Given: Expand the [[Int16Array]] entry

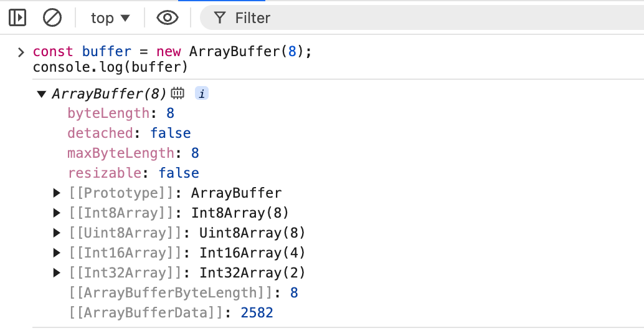Looking at the screenshot, I should [x=57, y=253].
